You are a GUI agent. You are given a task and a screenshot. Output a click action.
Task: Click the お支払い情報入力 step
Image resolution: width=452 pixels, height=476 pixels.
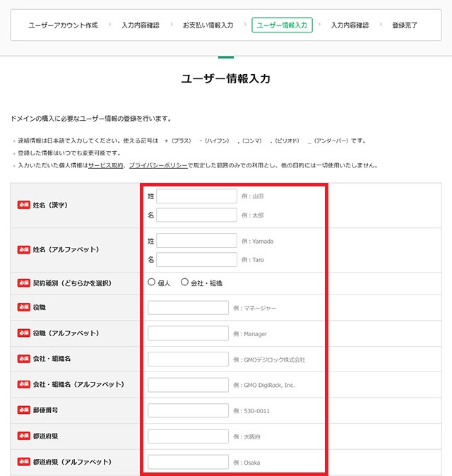tap(208, 25)
